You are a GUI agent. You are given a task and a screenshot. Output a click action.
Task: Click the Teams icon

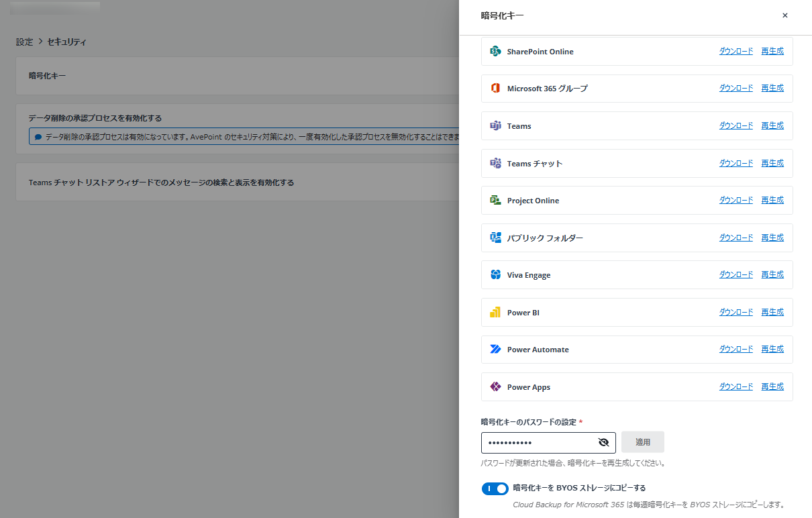(x=496, y=126)
